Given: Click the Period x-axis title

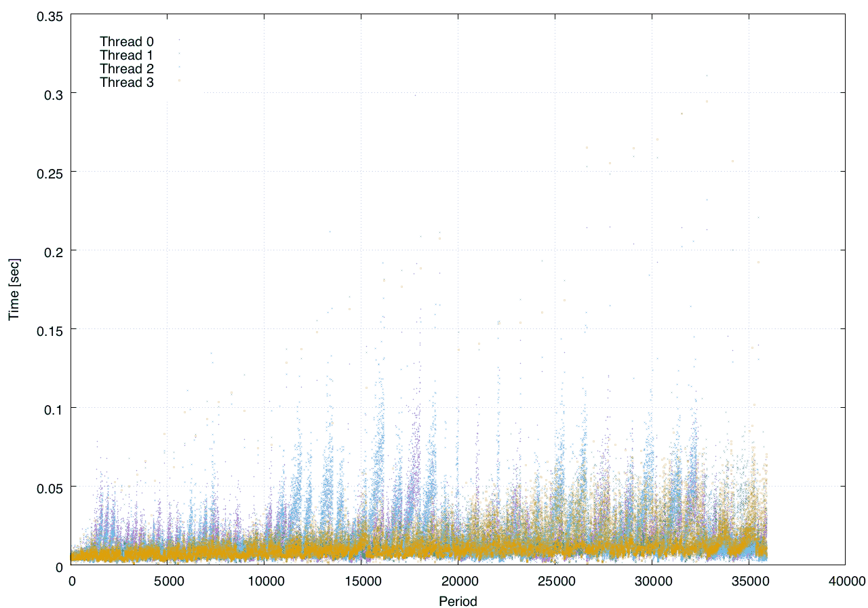Looking at the screenshot, I should 458,601.
